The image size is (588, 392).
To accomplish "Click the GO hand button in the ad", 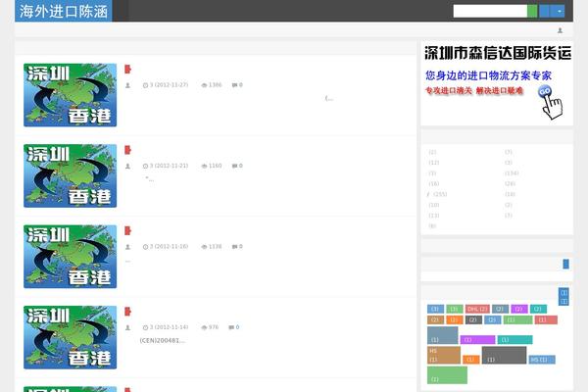I will coord(550,102).
